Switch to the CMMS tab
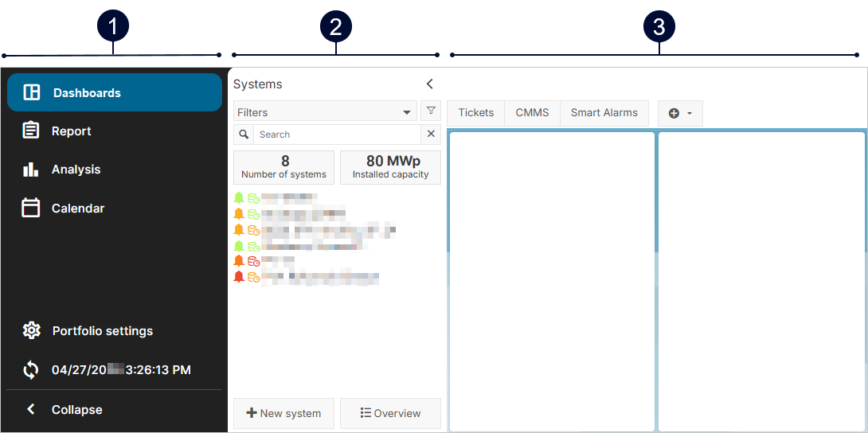Viewport: 868px width, 433px height. (x=533, y=113)
